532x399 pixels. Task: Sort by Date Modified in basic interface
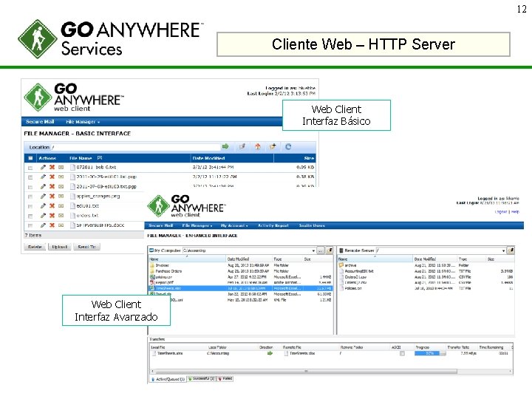(208, 158)
